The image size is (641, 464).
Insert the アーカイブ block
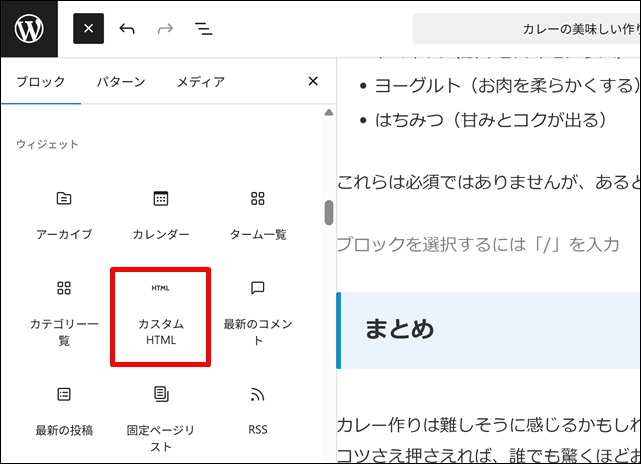point(64,214)
